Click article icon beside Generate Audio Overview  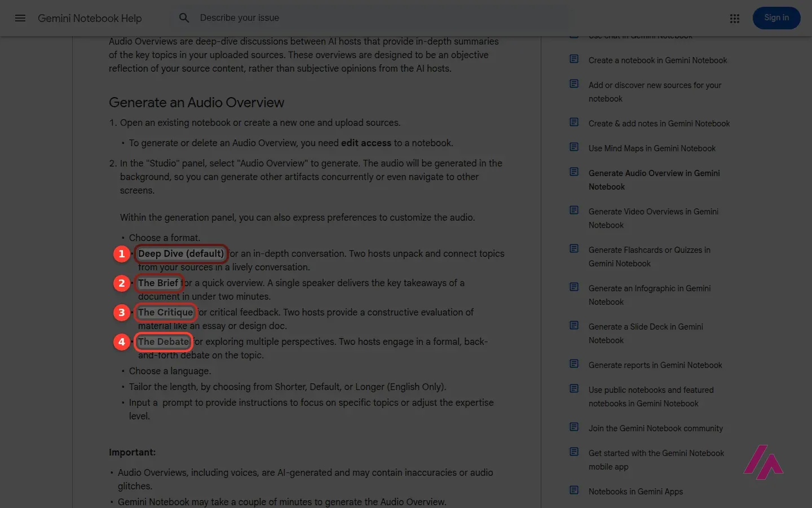pyautogui.click(x=574, y=172)
